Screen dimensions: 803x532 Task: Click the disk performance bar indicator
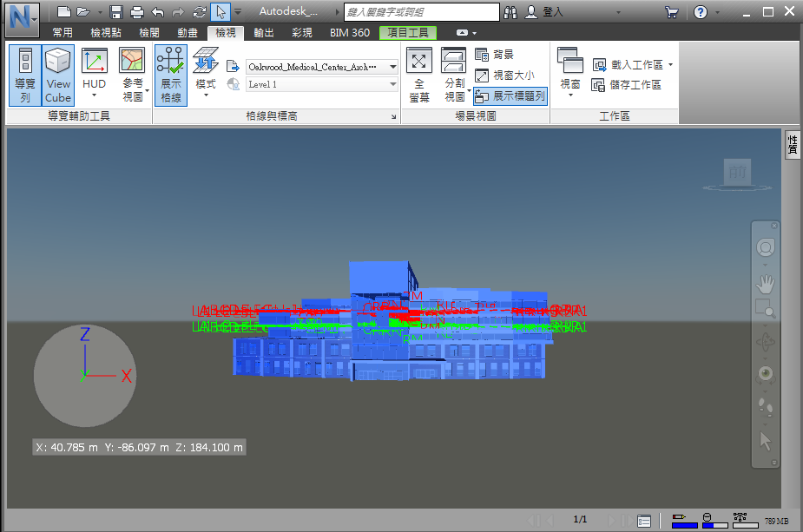pos(714,521)
